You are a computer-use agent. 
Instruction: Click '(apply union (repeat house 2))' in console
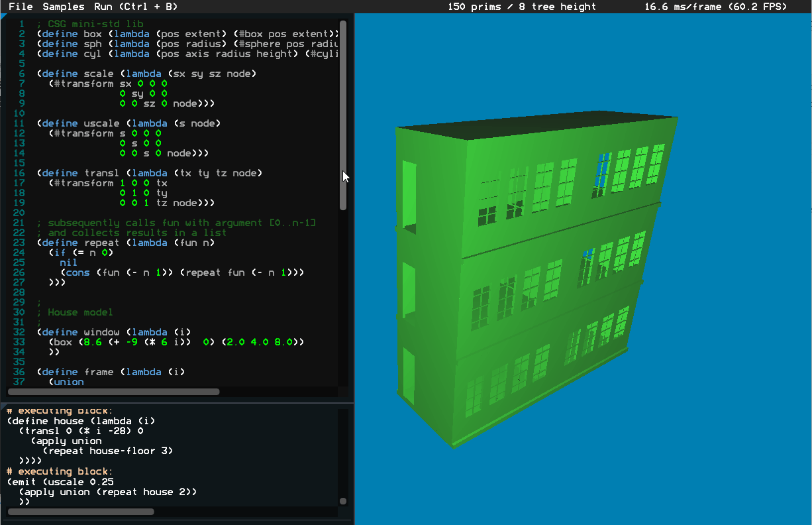pos(107,492)
